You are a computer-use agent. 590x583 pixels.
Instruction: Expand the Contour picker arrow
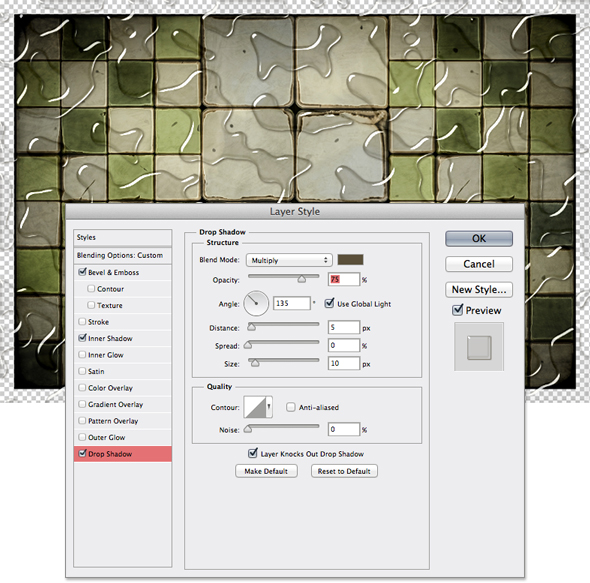[269, 407]
